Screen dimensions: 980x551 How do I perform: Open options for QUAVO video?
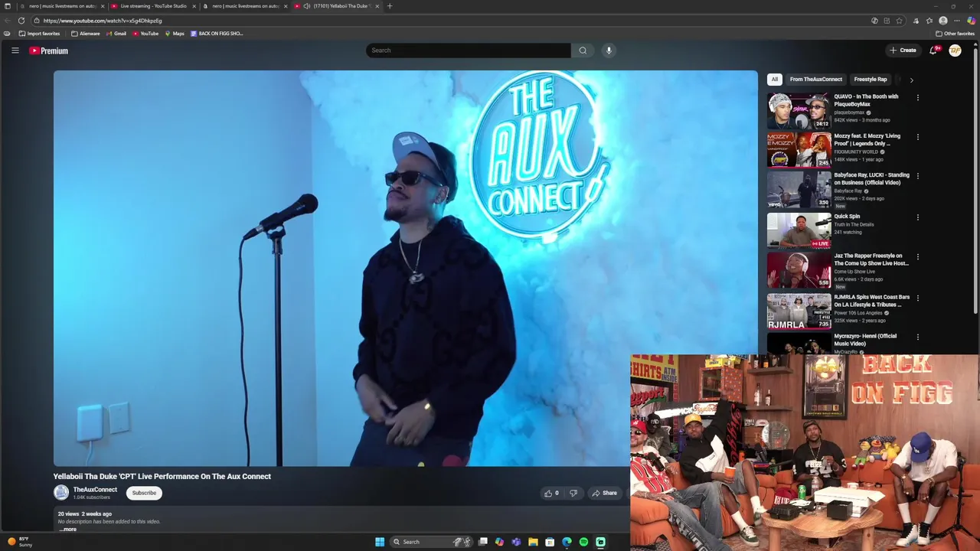point(917,98)
